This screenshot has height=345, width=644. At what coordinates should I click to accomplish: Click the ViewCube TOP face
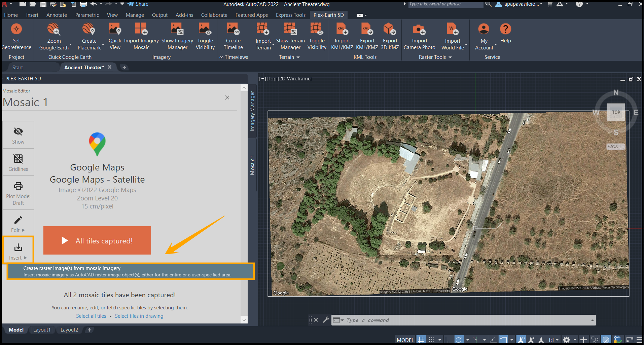(616, 112)
